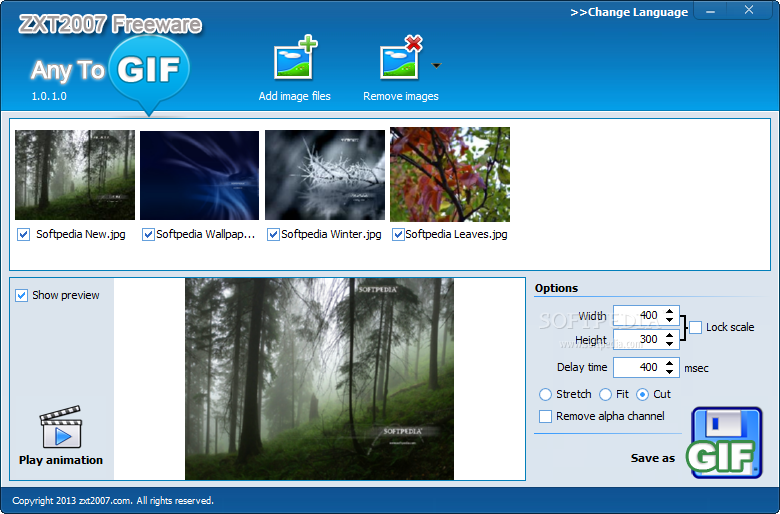Decrease Width with the down stepper arrow
780x514 pixels.
670,320
